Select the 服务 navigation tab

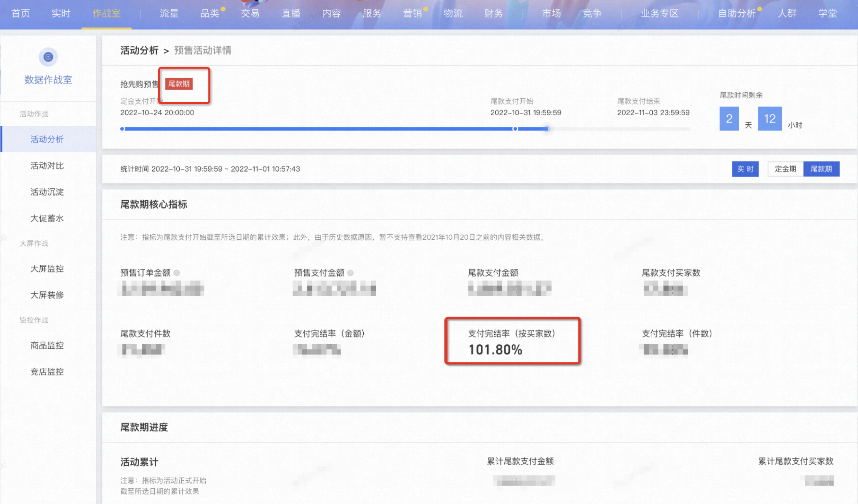372,13
